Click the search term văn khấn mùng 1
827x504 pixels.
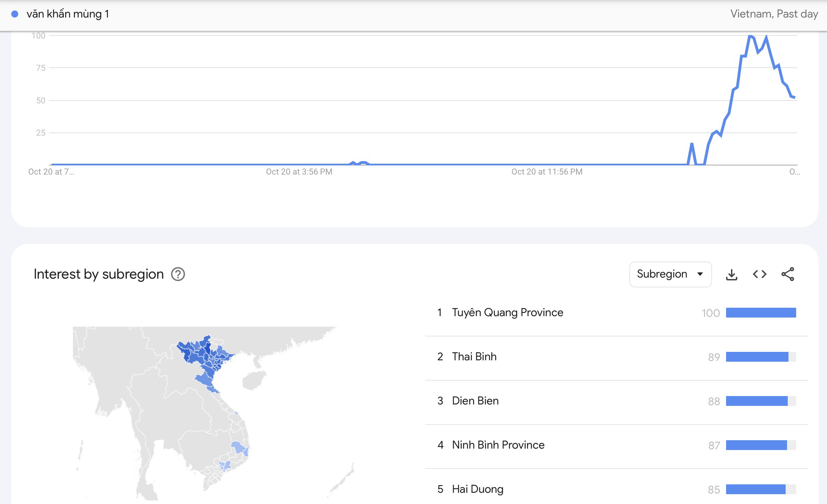(68, 14)
